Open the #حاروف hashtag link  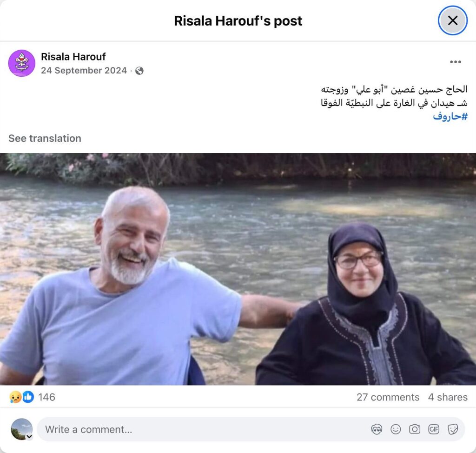(450, 116)
